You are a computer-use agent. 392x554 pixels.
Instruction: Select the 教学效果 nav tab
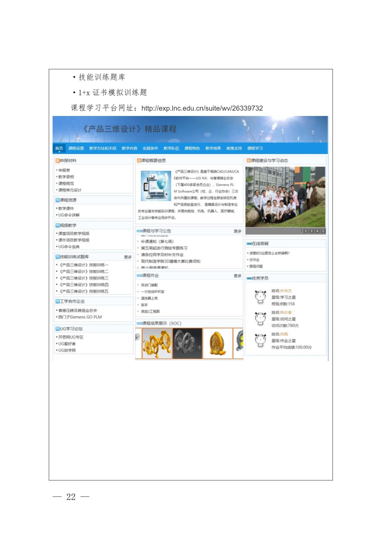pyautogui.click(x=213, y=148)
